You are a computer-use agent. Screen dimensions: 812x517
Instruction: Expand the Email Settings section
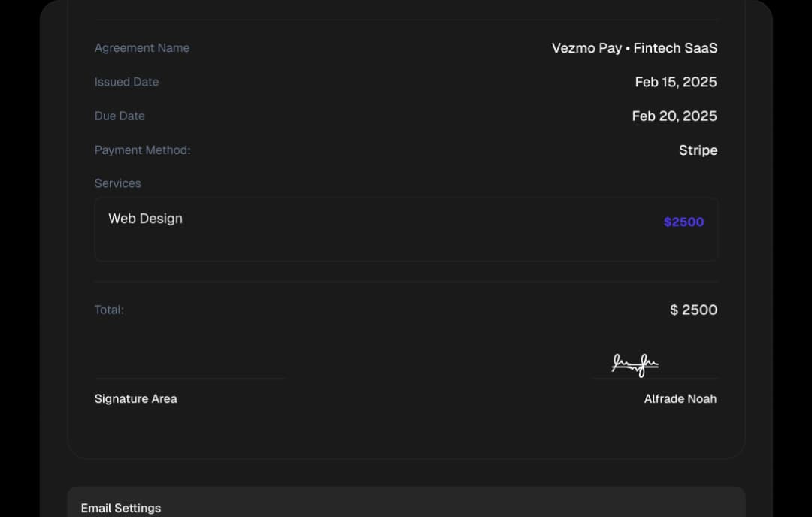point(121,508)
